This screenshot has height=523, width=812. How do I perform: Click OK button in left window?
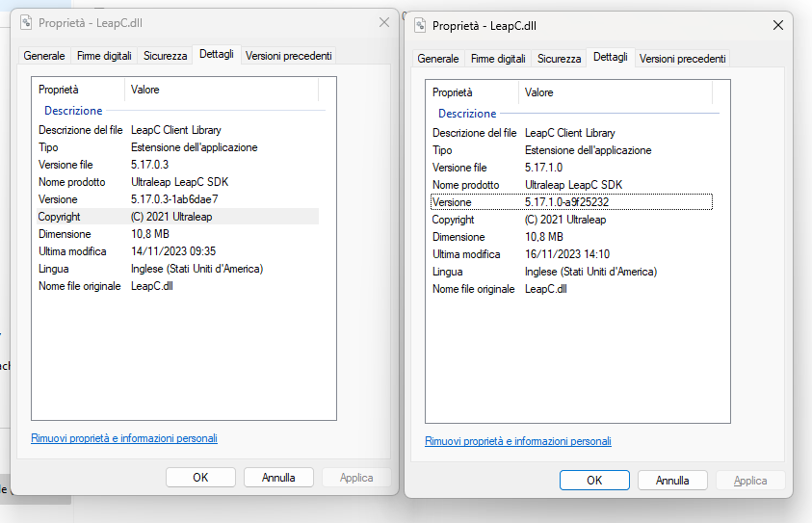[x=200, y=478]
